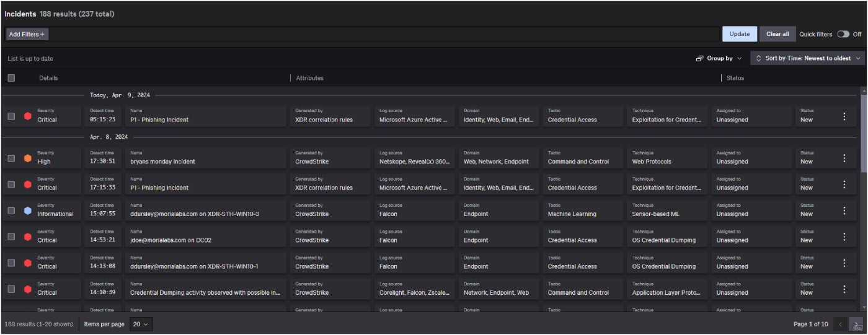
Task: Click the Group by icon
Action: [699, 58]
